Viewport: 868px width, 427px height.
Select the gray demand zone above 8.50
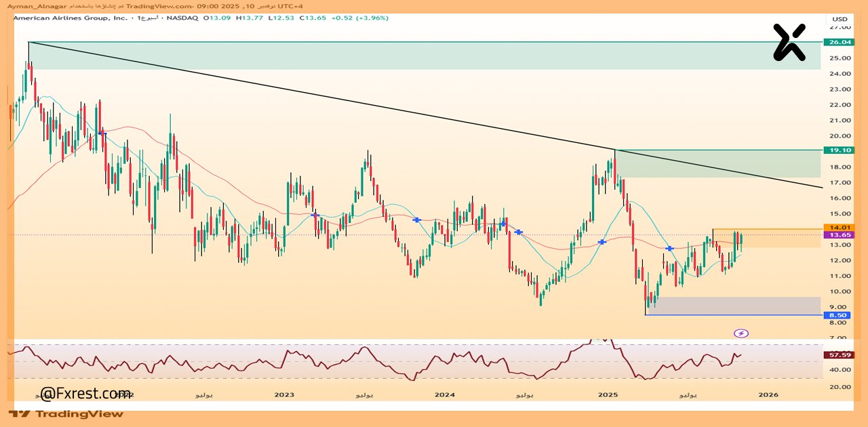click(732, 306)
